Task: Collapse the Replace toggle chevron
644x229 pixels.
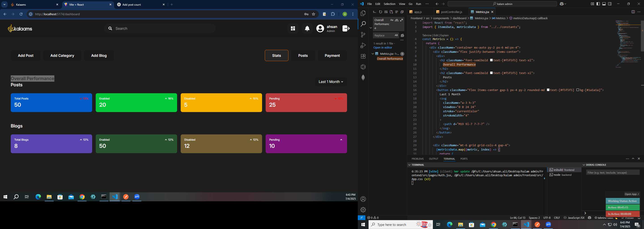Action: tap(371, 28)
